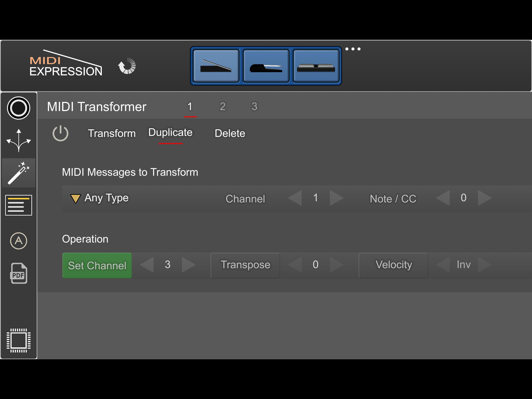Image resolution: width=532 pixels, height=399 pixels.
Task: Click the processor chip icon
Action: tap(18, 340)
